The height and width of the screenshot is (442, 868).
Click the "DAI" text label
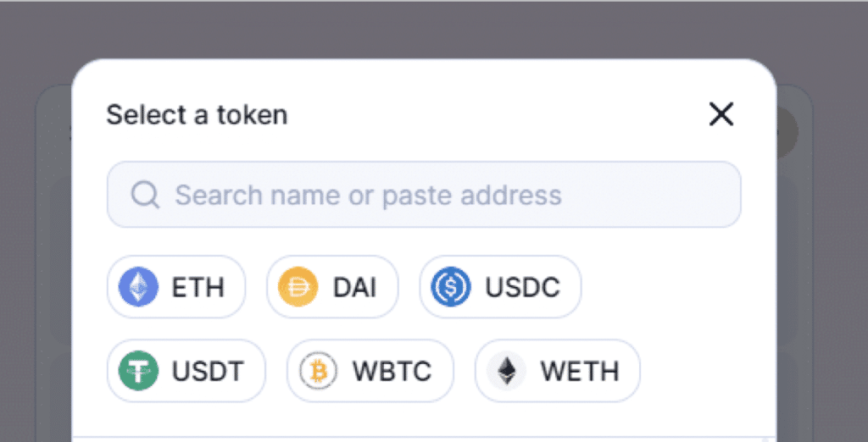pyautogui.click(x=354, y=287)
